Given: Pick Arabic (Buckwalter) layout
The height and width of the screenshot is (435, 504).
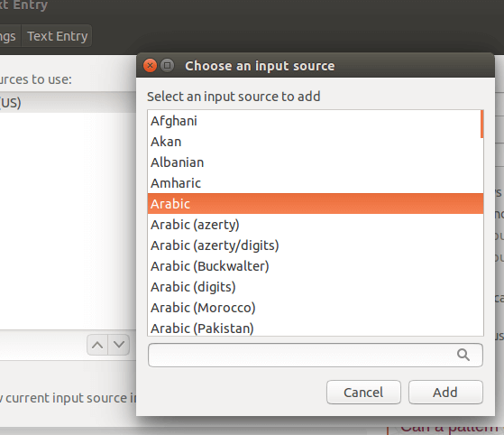Looking at the screenshot, I should pyautogui.click(x=316, y=266).
